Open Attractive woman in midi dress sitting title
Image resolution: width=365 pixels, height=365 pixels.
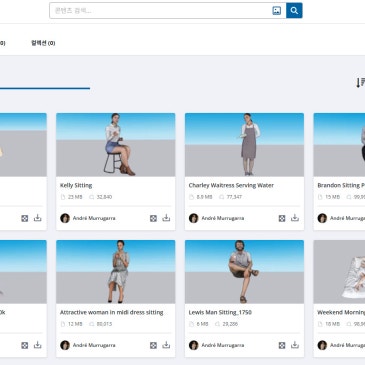pos(112,313)
